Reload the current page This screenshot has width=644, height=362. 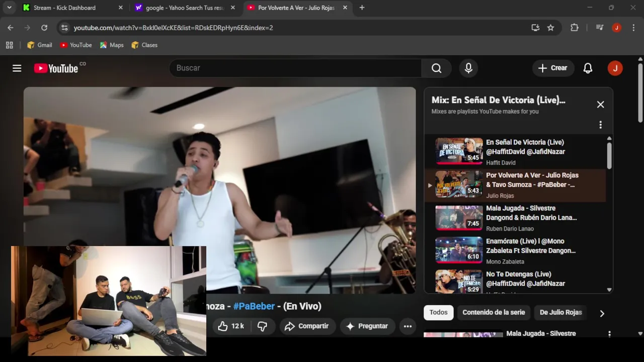(x=44, y=28)
